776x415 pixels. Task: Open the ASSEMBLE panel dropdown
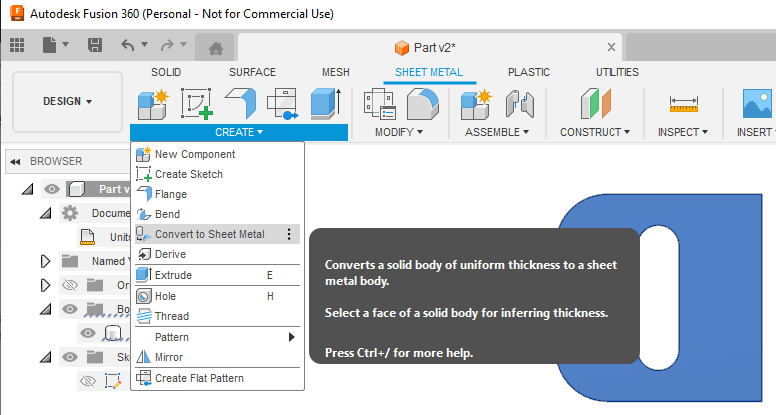[497, 132]
